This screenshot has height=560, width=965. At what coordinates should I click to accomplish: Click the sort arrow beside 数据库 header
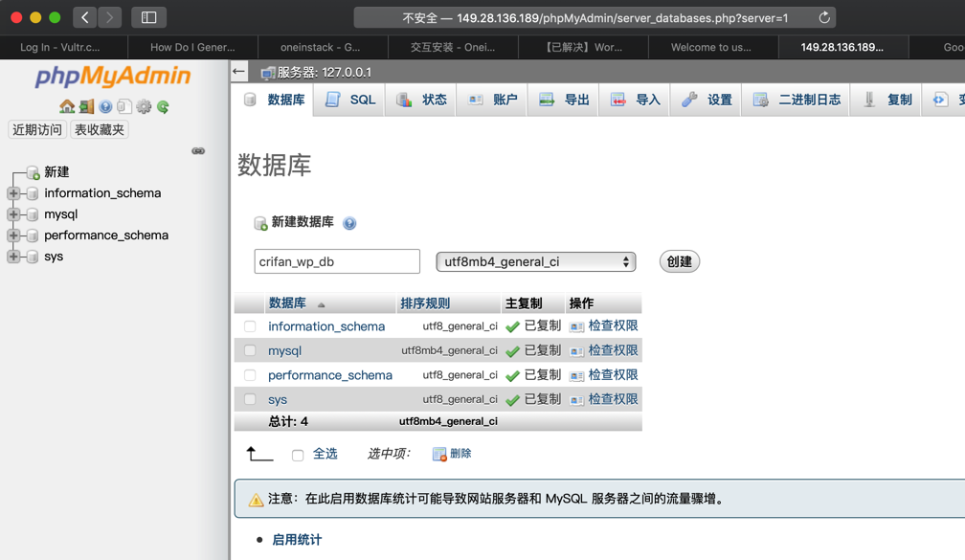pyautogui.click(x=321, y=304)
